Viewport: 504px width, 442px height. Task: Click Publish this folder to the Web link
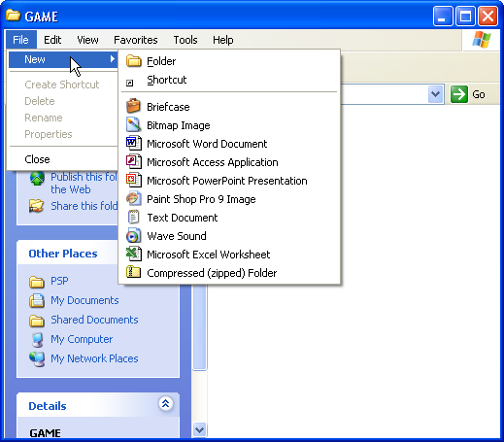[84, 183]
